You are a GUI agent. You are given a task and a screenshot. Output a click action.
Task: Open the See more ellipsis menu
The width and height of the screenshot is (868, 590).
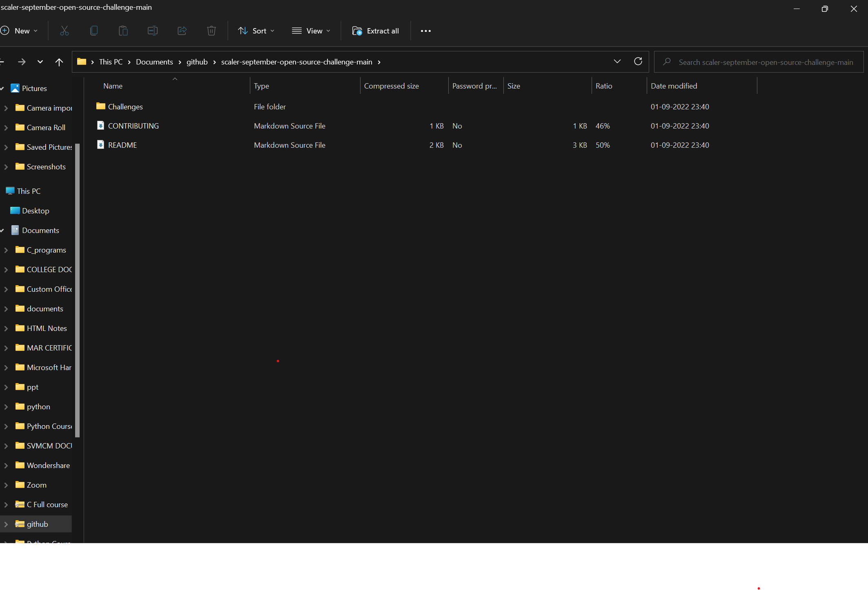(425, 31)
